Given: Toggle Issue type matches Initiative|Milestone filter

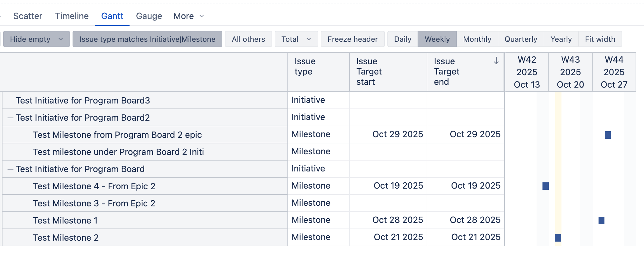Looking at the screenshot, I should 147,39.
